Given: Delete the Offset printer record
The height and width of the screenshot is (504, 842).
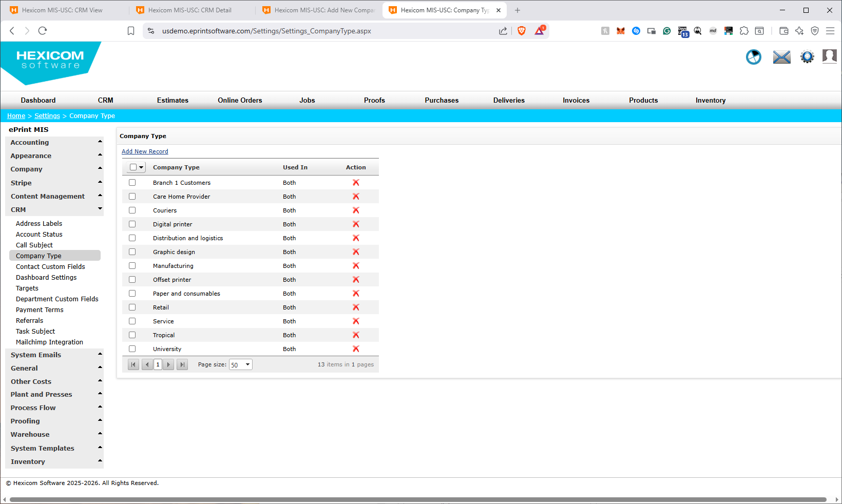Looking at the screenshot, I should point(356,280).
